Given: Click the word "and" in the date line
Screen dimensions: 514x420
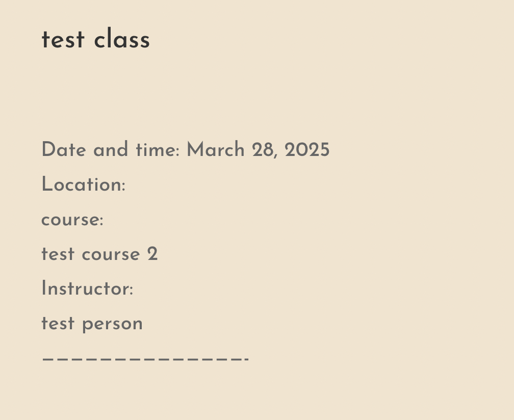Looking at the screenshot, I should point(111,150).
